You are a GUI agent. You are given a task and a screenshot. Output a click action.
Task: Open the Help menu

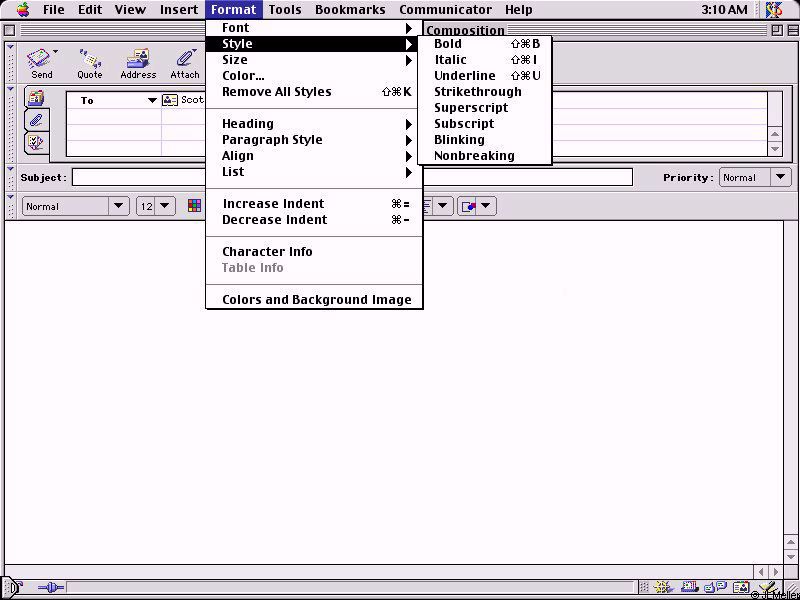[518, 9]
